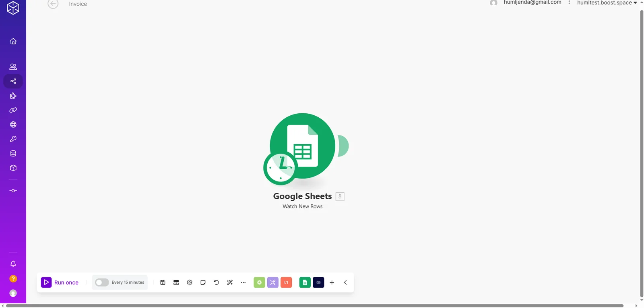Open the three-dot menu in top header

click(569, 2)
